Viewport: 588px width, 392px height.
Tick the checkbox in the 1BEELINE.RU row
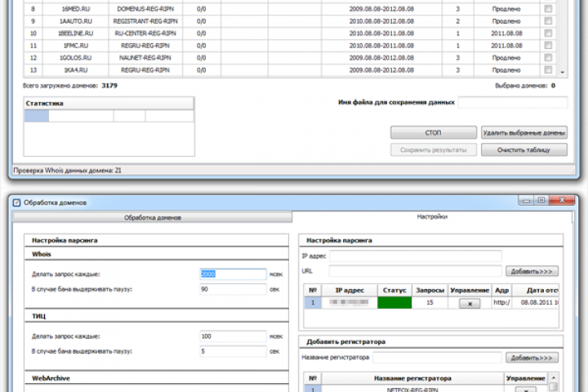coord(548,33)
